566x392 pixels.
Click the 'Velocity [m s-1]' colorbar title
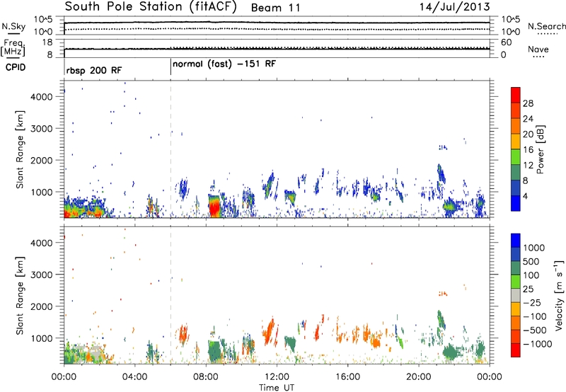559,295
